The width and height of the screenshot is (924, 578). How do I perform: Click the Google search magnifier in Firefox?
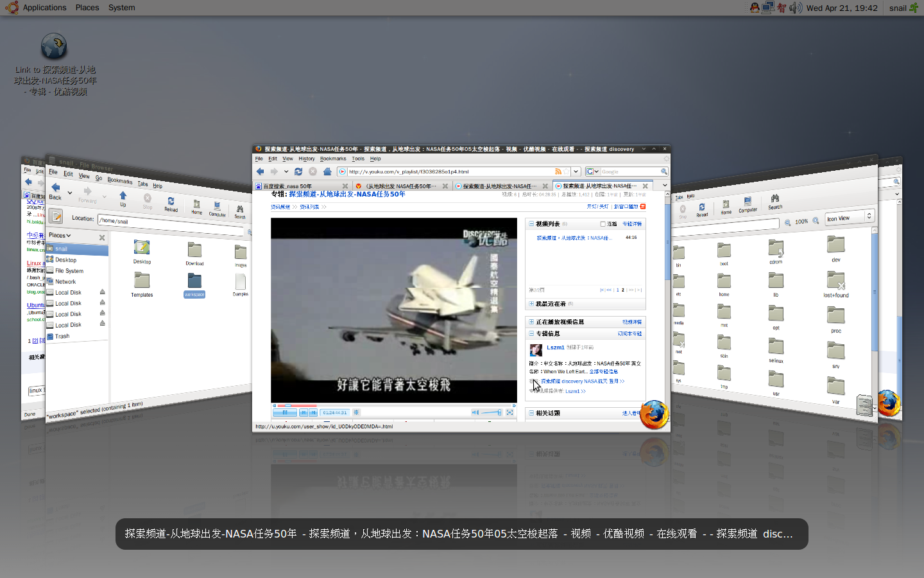coord(663,171)
